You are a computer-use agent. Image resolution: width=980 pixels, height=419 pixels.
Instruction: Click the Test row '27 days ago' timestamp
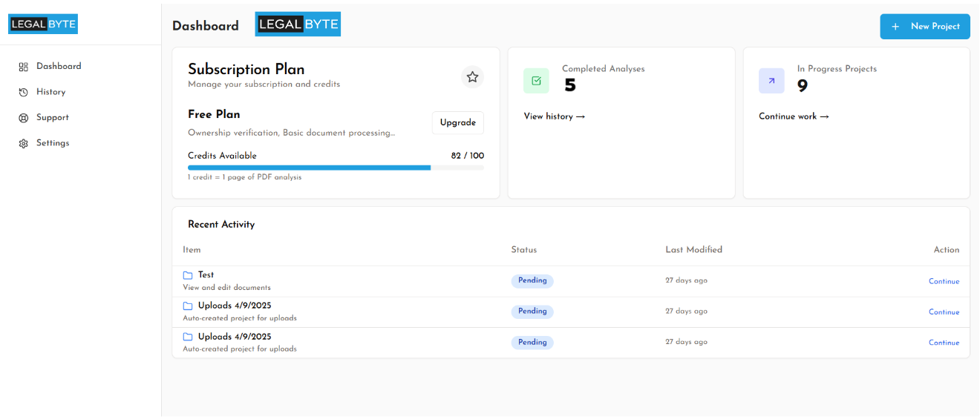686,281
